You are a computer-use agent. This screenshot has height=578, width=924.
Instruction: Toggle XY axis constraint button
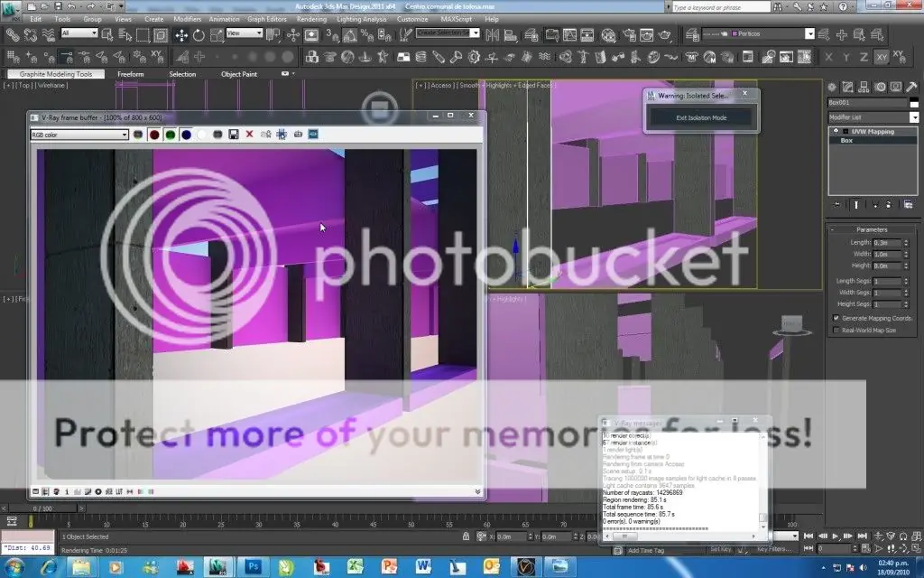(882, 57)
